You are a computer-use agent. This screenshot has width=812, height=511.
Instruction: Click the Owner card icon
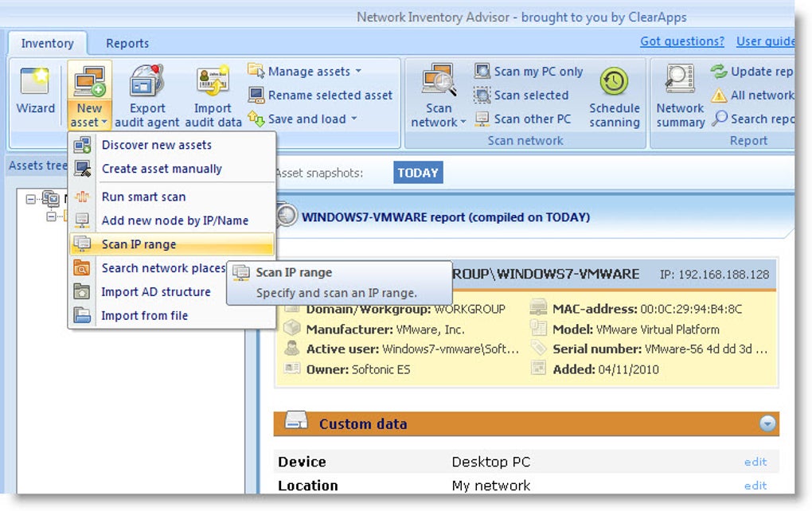pyautogui.click(x=292, y=368)
